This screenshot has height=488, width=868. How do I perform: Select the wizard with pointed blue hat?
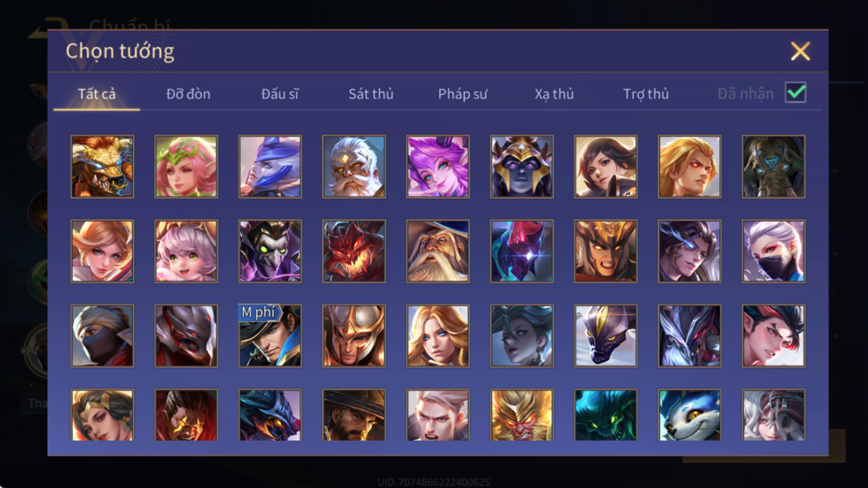[x=438, y=251]
